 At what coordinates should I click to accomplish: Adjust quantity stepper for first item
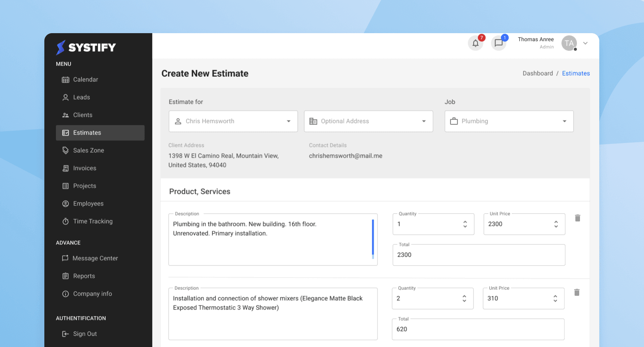pos(465,224)
